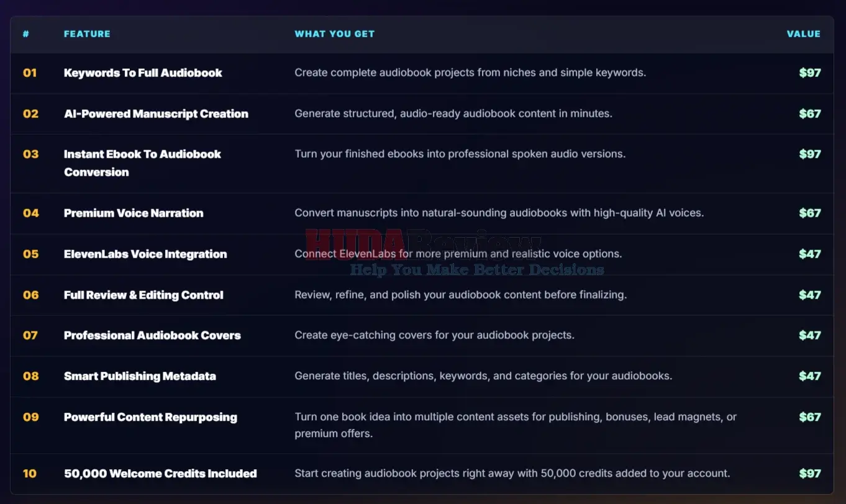
Task: Click the $47 value for Professional Audiobook Covers
Action: pyautogui.click(x=810, y=335)
